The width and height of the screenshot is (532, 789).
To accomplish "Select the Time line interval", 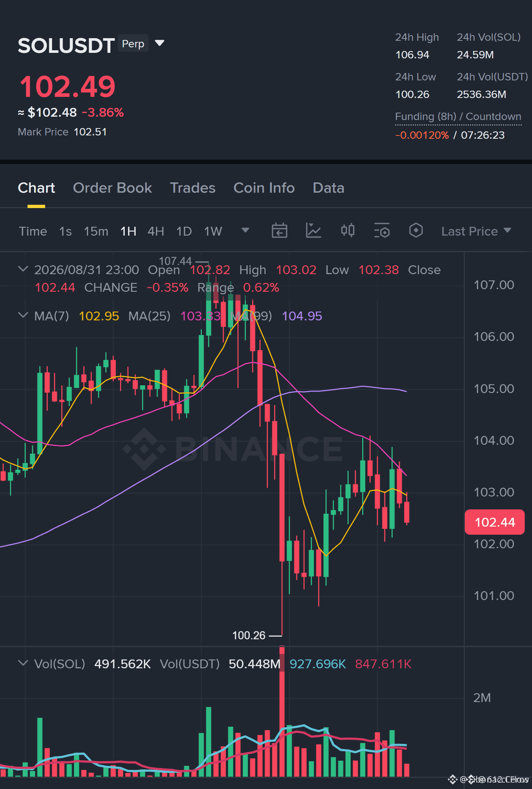I will click(33, 231).
